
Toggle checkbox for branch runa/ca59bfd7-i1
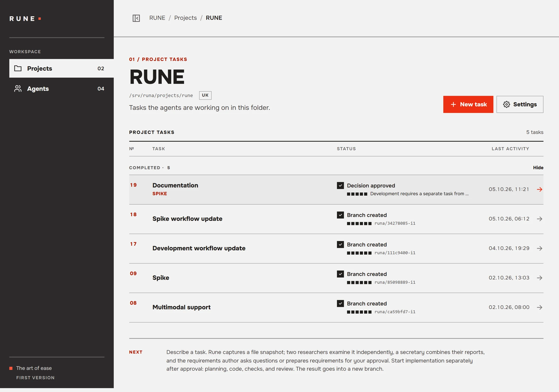[340, 303]
